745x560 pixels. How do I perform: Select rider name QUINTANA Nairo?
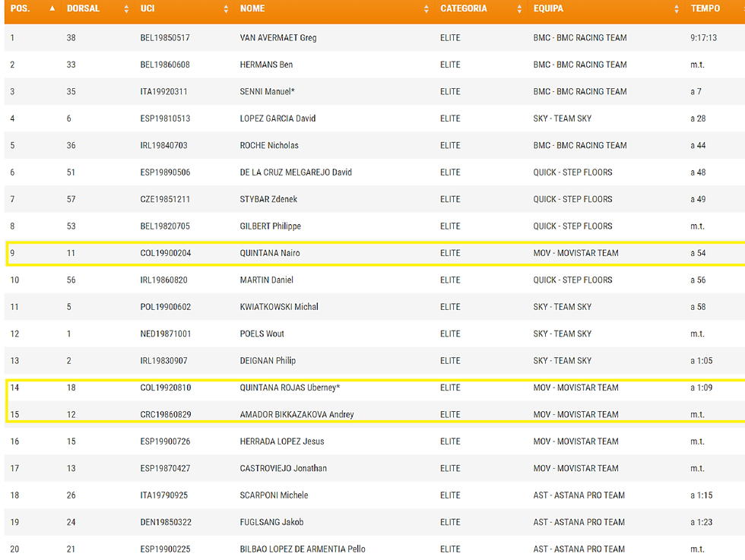[270, 253]
